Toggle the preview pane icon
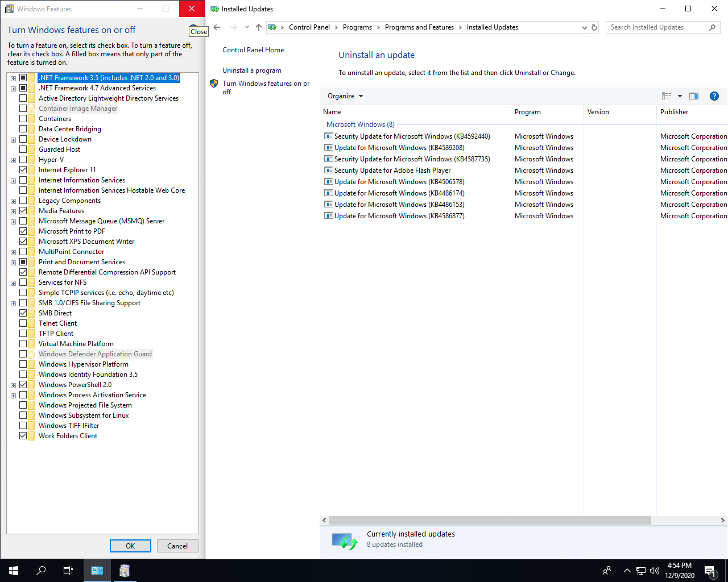Screen dimensions: 728x582 pos(694,96)
